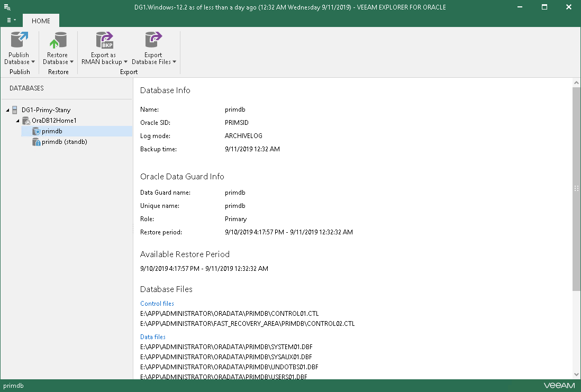Click the PRIMSID Oracle SID value
The width and height of the screenshot is (581, 392).
click(237, 123)
